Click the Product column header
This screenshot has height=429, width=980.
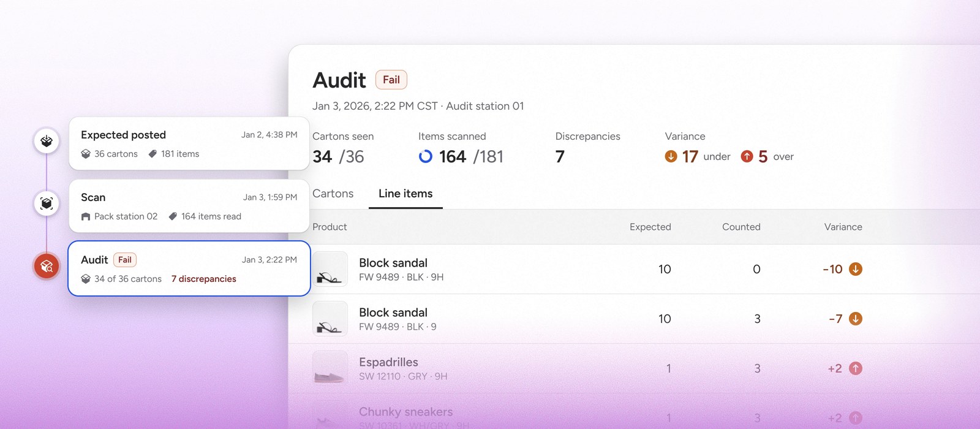330,227
